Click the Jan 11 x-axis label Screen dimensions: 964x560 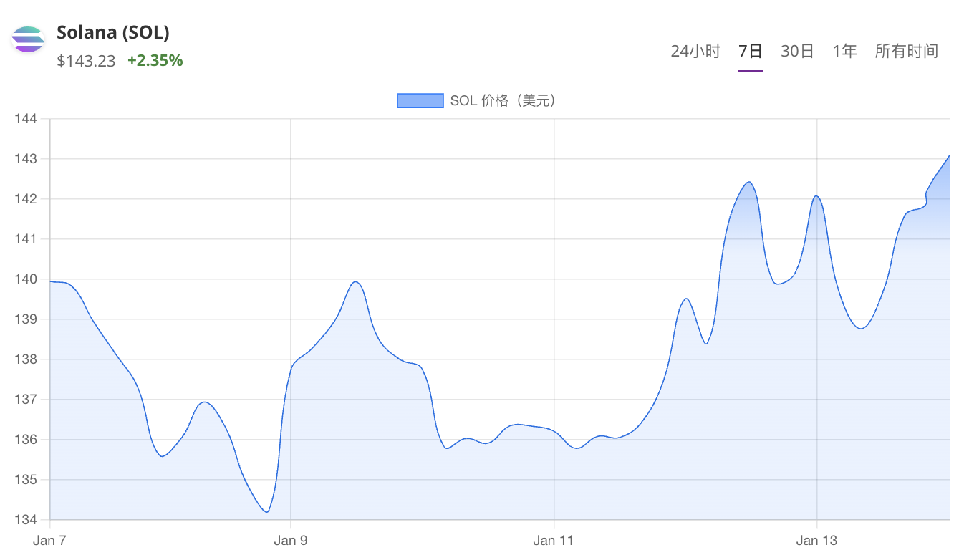pos(554,541)
